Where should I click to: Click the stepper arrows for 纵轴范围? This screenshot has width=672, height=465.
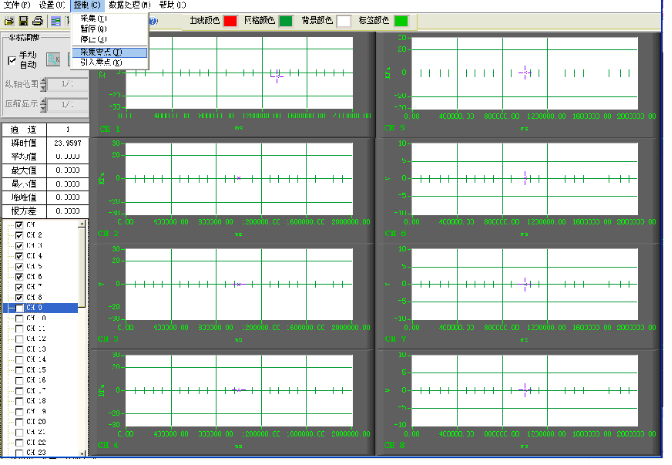[x=43, y=84]
